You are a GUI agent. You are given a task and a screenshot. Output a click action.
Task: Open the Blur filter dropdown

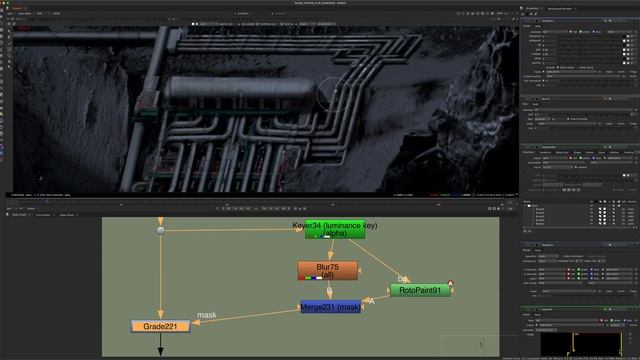coord(543,119)
